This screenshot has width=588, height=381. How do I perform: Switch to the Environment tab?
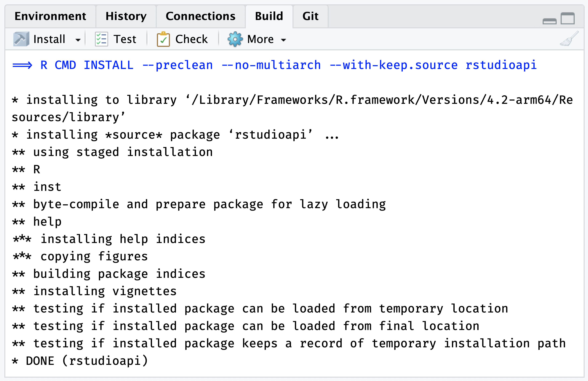coord(50,16)
